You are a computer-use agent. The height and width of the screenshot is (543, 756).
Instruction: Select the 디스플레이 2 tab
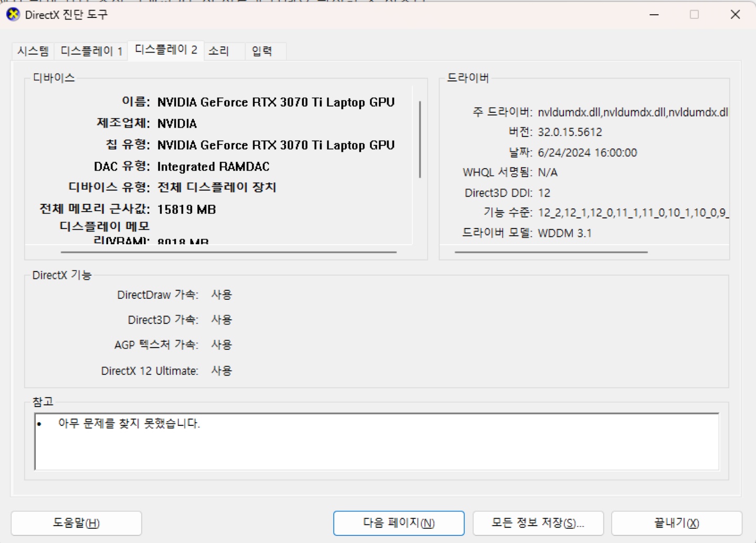tap(166, 50)
